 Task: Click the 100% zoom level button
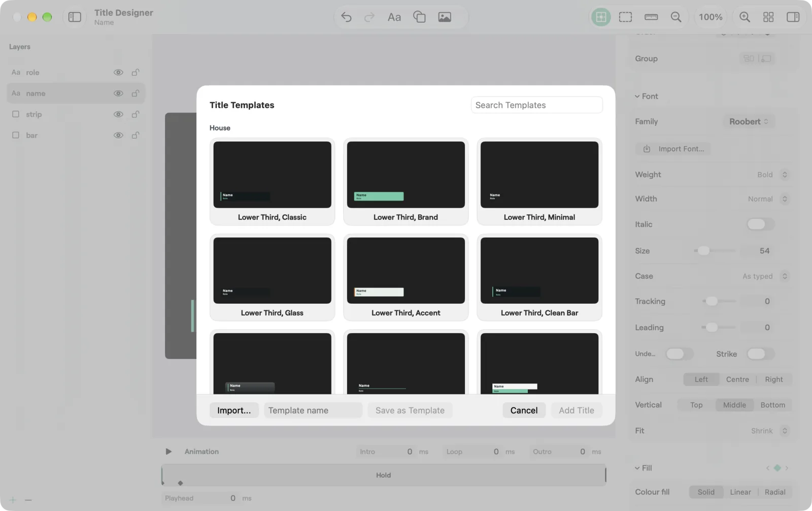[x=710, y=17]
